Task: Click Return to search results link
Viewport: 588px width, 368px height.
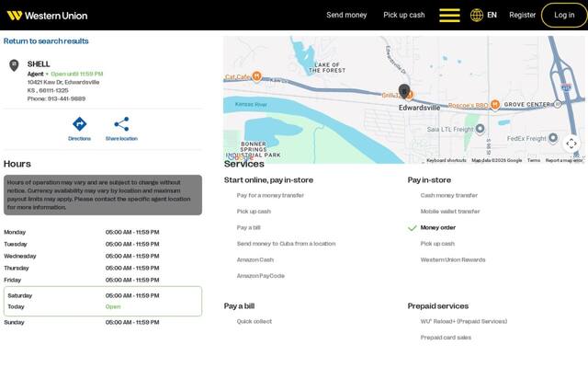Action: (x=46, y=40)
